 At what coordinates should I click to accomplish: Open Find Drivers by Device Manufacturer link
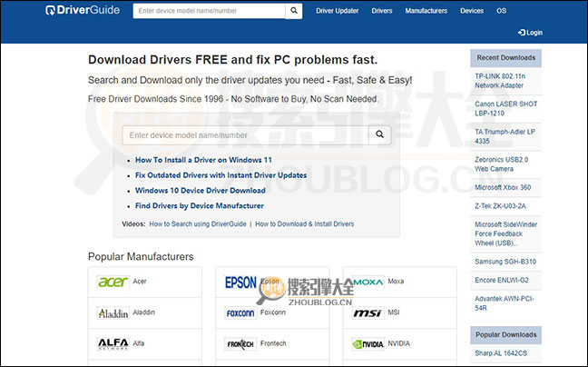point(200,206)
